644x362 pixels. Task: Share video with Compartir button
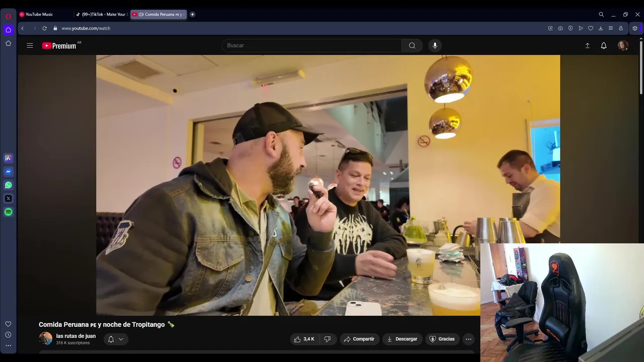click(359, 339)
